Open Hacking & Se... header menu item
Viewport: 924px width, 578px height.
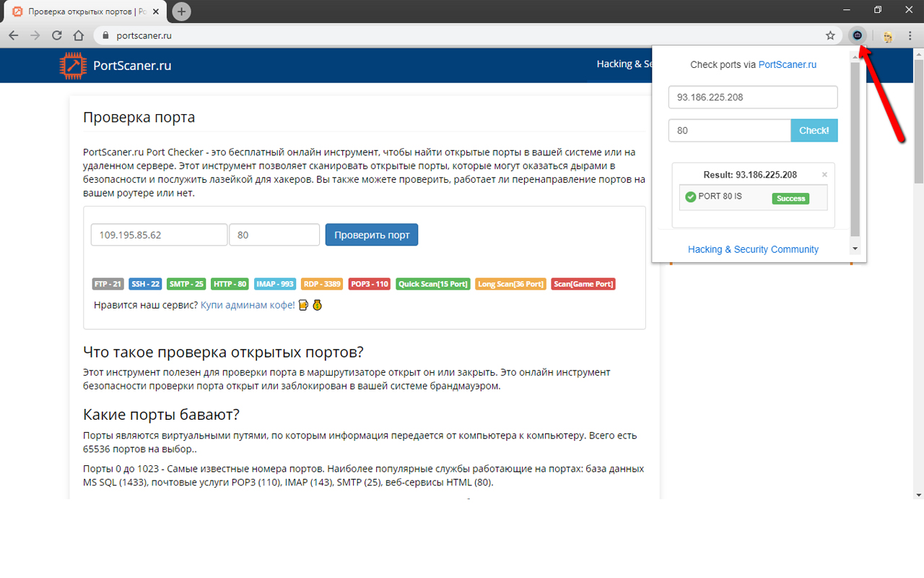pos(624,64)
